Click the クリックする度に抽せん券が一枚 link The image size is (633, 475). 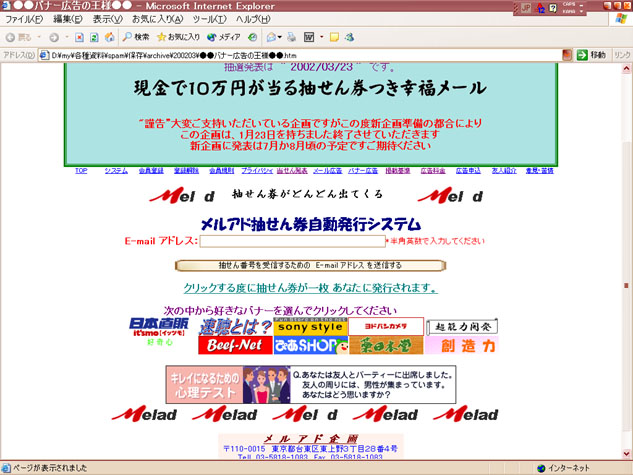pos(310,288)
